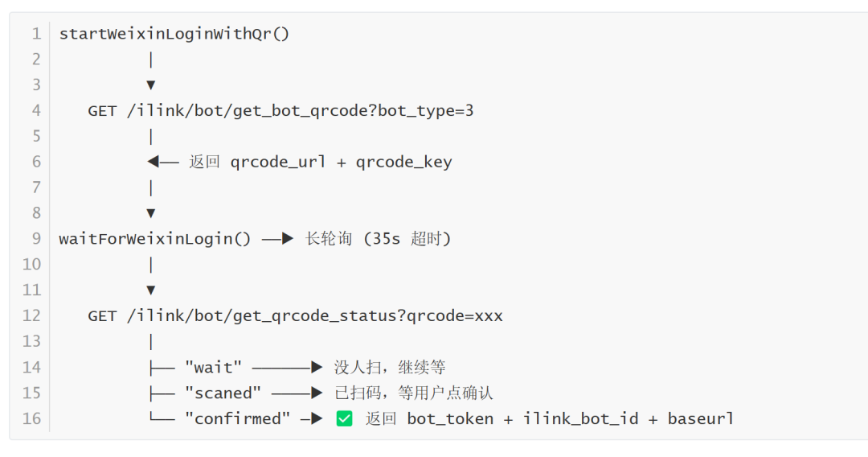Click the down arrow on line 3
The image size is (868, 457).
coord(150,84)
